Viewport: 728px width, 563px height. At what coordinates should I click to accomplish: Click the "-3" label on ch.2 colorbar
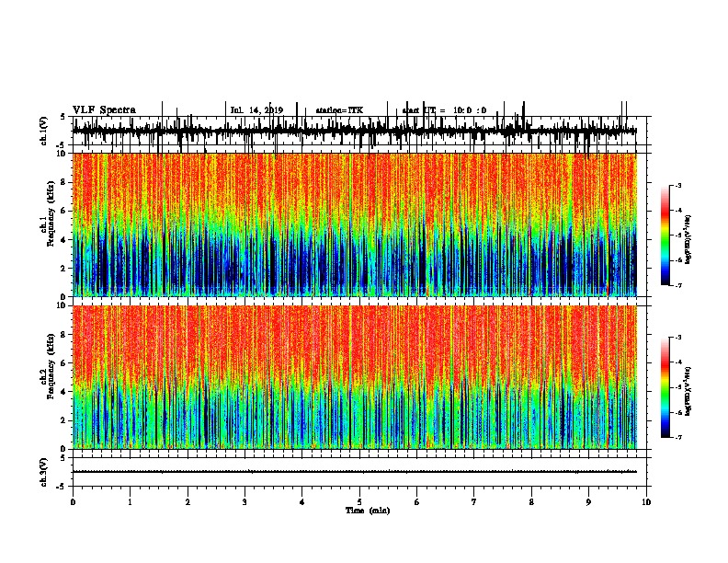click(x=678, y=338)
